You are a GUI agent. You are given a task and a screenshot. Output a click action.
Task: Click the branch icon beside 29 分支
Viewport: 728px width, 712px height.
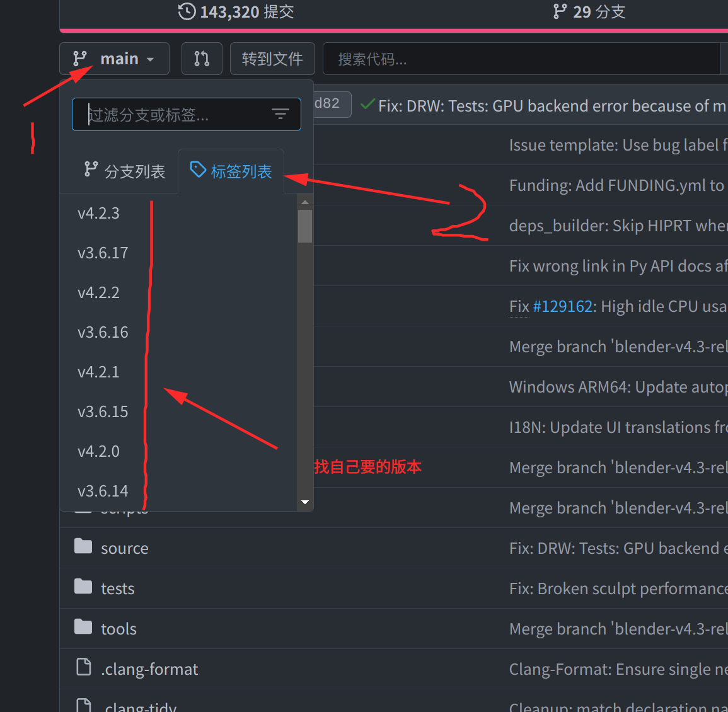point(560,11)
